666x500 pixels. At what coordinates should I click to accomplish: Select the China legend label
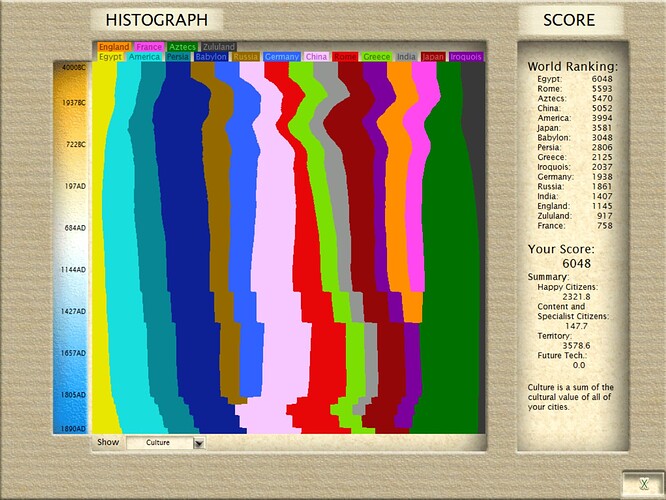tap(316, 57)
